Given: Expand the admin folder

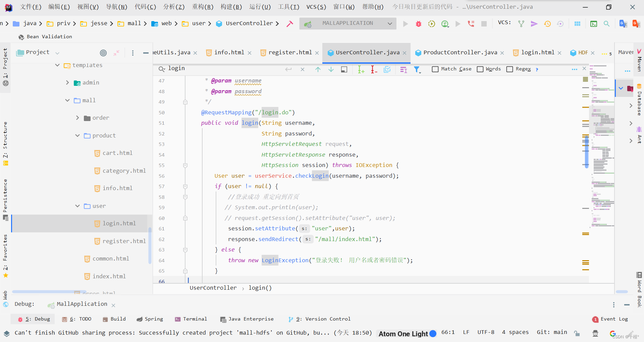Looking at the screenshot, I should (x=67, y=82).
